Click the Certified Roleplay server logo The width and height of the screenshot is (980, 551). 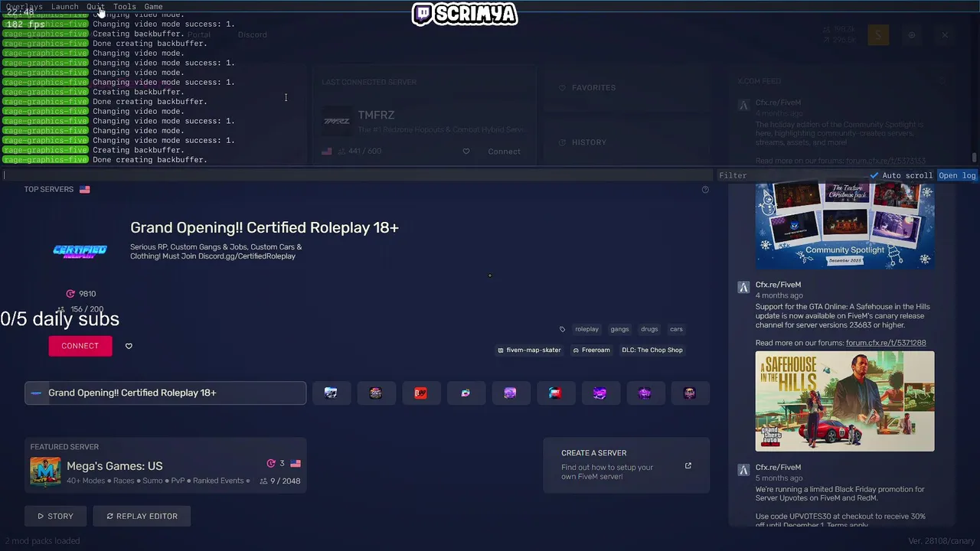(80, 251)
